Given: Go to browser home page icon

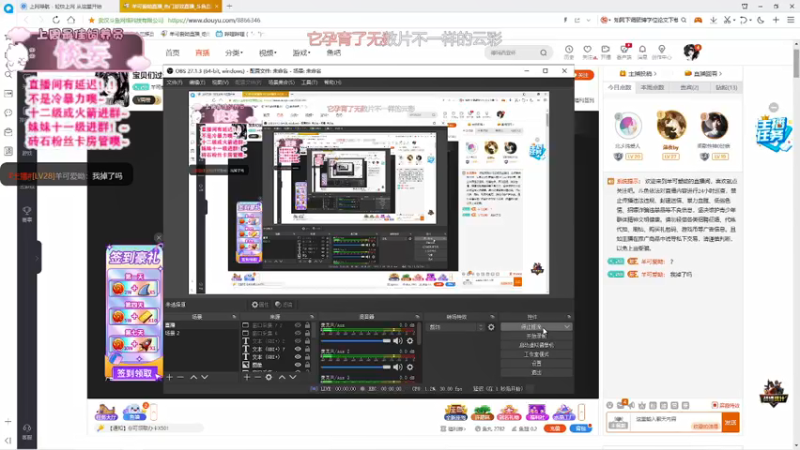Looking at the screenshot, I should pos(71,20).
